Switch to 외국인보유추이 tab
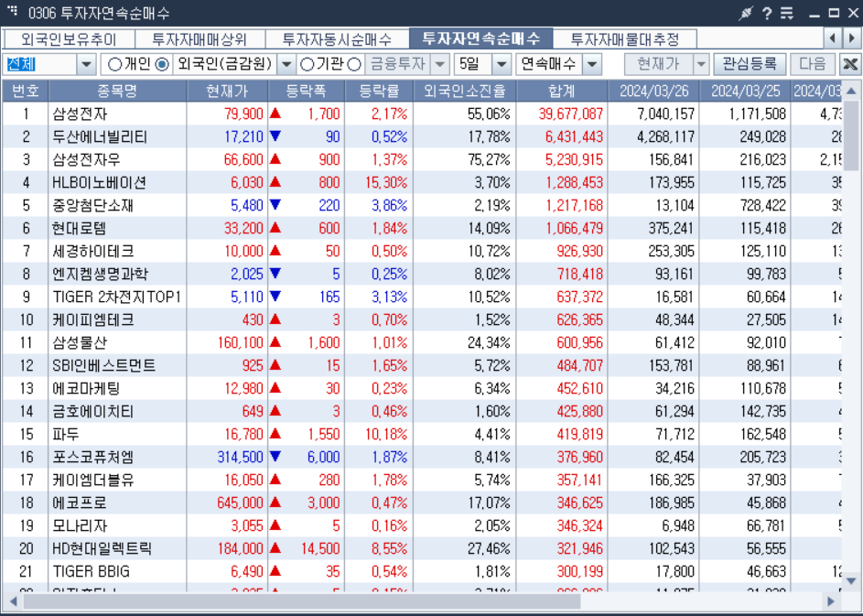This screenshot has width=863, height=616. (69, 39)
